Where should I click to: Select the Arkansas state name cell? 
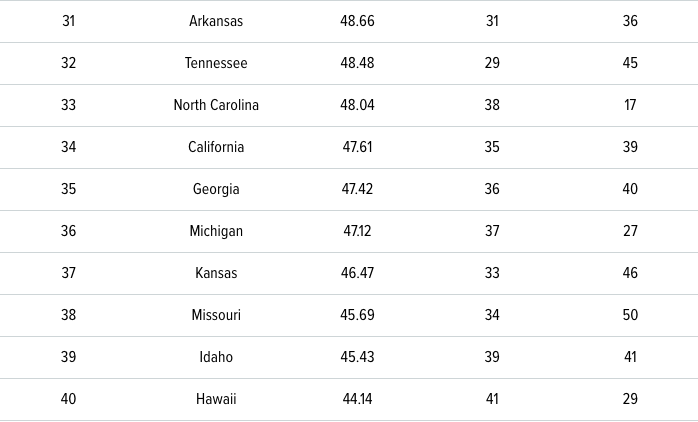pyautogui.click(x=216, y=21)
